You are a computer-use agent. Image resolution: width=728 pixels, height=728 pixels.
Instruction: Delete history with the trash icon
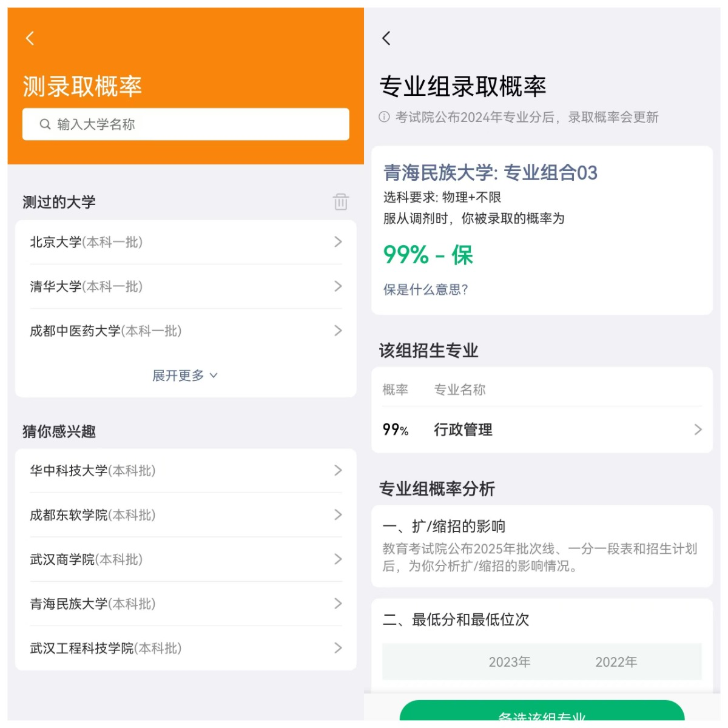coord(340,201)
